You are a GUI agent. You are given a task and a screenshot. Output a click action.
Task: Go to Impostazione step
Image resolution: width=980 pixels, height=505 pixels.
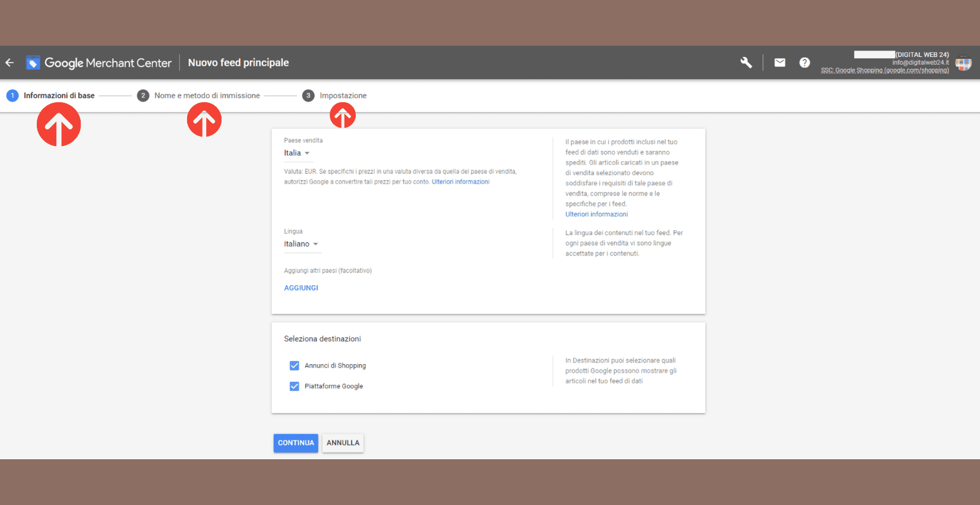point(343,96)
